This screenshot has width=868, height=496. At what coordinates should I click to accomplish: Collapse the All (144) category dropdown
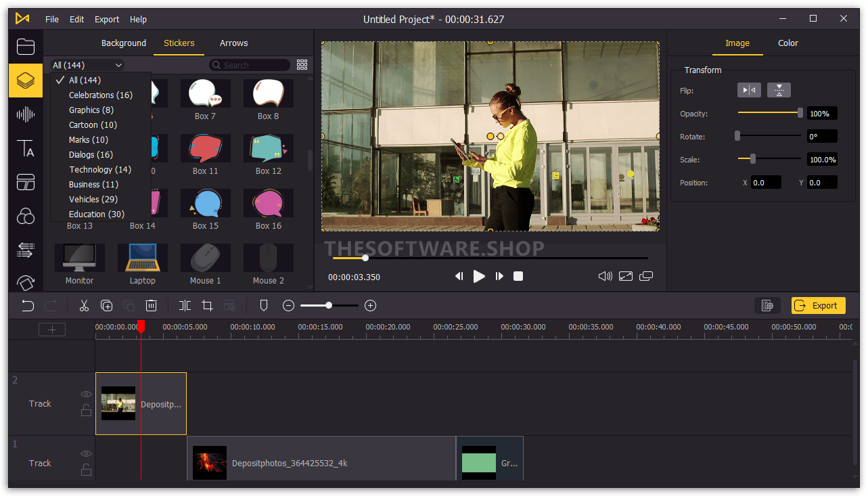(x=87, y=65)
